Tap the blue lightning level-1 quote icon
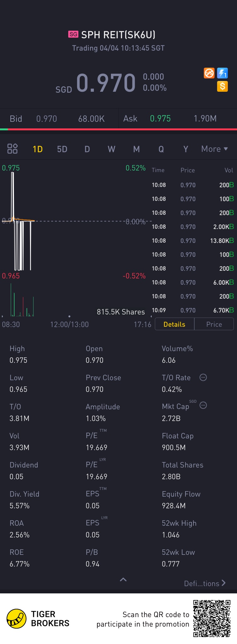This screenshot has width=237, height=644. (x=222, y=73)
